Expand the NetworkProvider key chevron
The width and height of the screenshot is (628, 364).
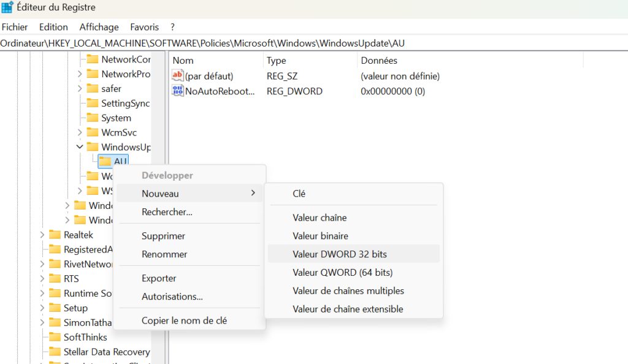[80, 74]
